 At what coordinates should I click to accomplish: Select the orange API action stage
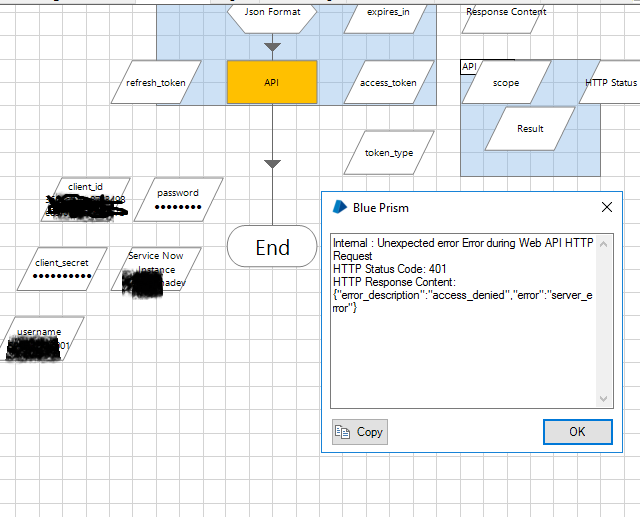(272, 82)
